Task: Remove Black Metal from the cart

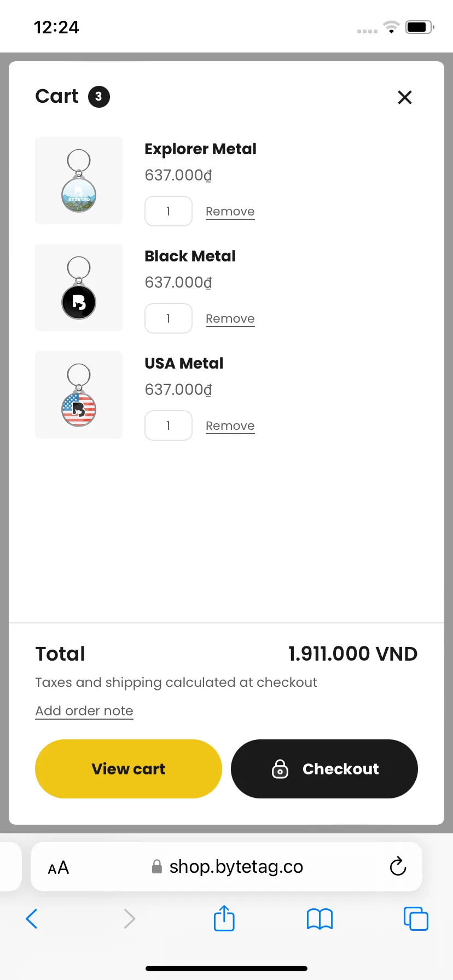Action: (230, 319)
